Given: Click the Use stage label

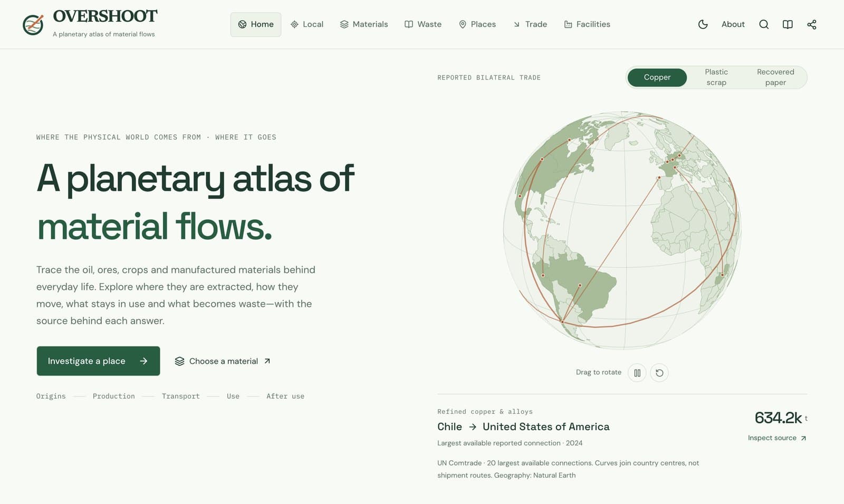Looking at the screenshot, I should [233, 396].
